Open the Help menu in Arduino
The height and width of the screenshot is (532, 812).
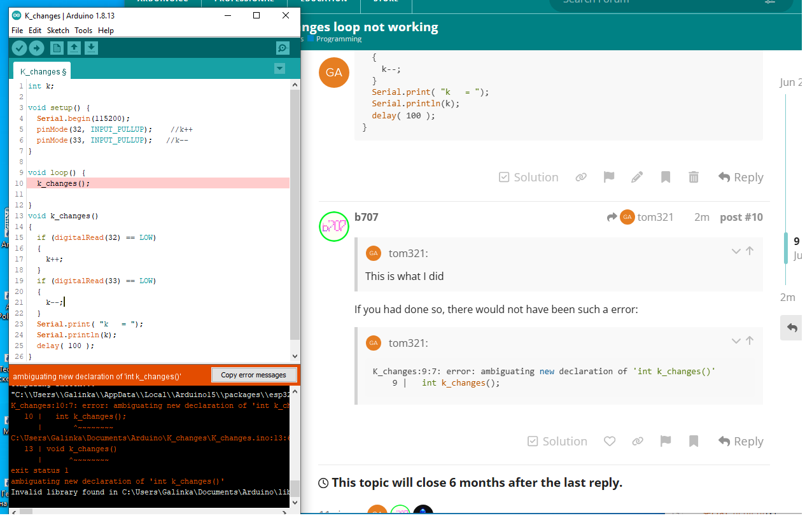point(106,31)
